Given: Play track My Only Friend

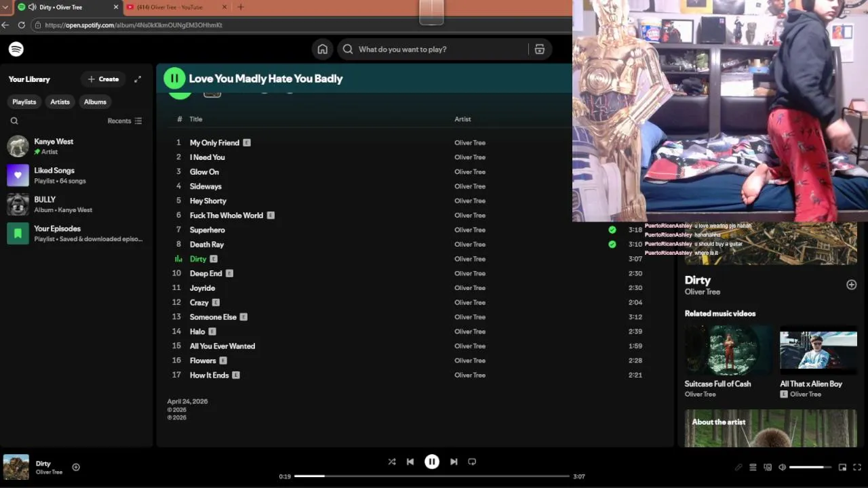Looking at the screenshot, I should (x=214, y=143).
